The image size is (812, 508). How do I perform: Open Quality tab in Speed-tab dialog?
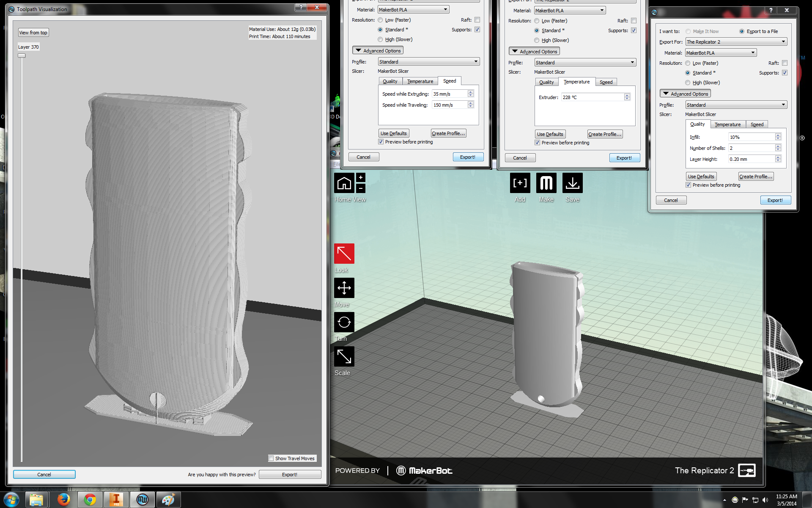(390, 81)
